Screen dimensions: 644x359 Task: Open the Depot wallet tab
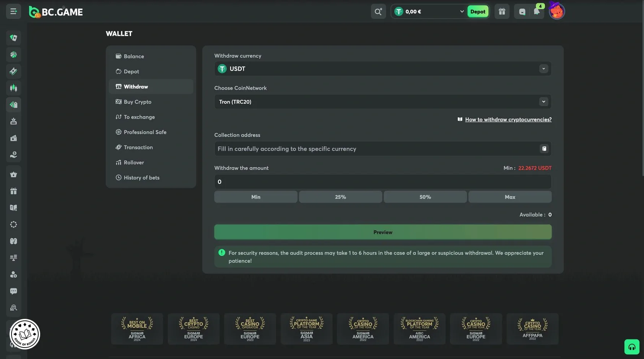click(151, 71)
